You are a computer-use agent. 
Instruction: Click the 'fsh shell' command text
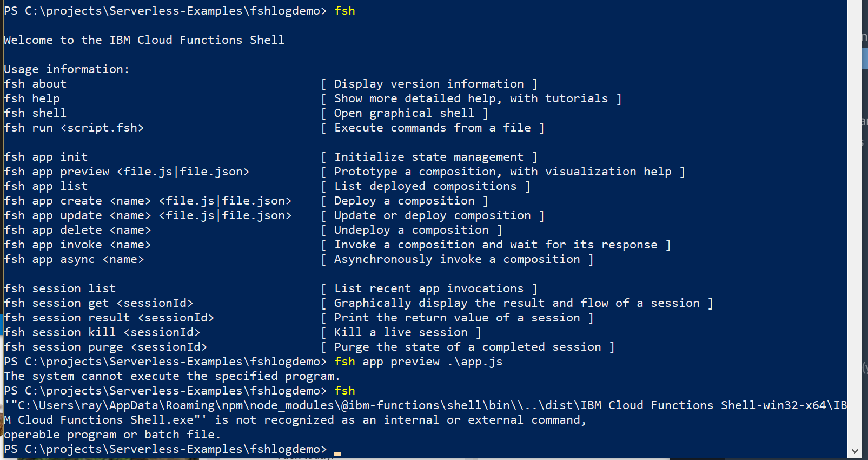pyautogui.click(x=35, y=113)
